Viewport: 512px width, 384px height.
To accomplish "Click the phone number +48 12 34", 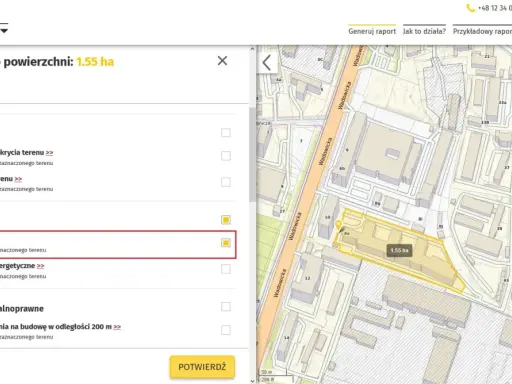I will (x=495, y=8).
